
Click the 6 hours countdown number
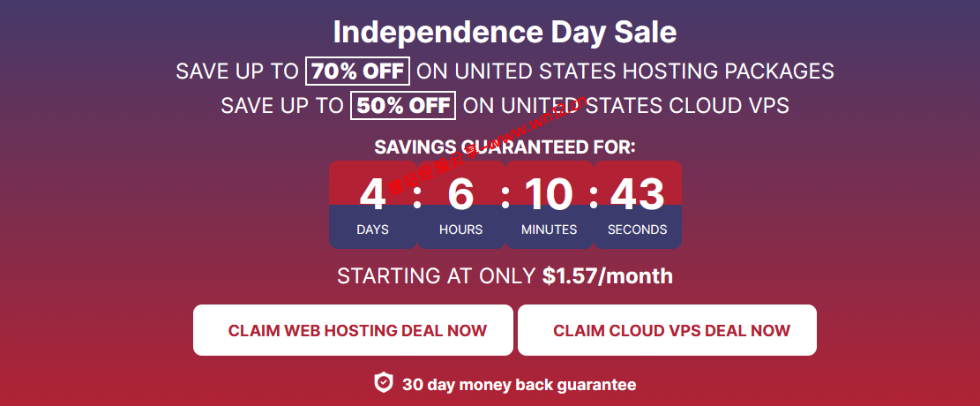(x=460, y=194)
